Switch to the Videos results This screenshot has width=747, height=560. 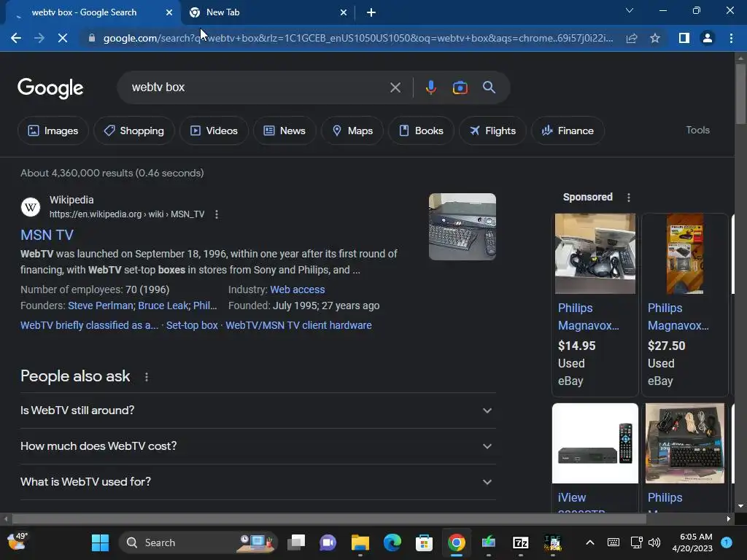(214, 131)
